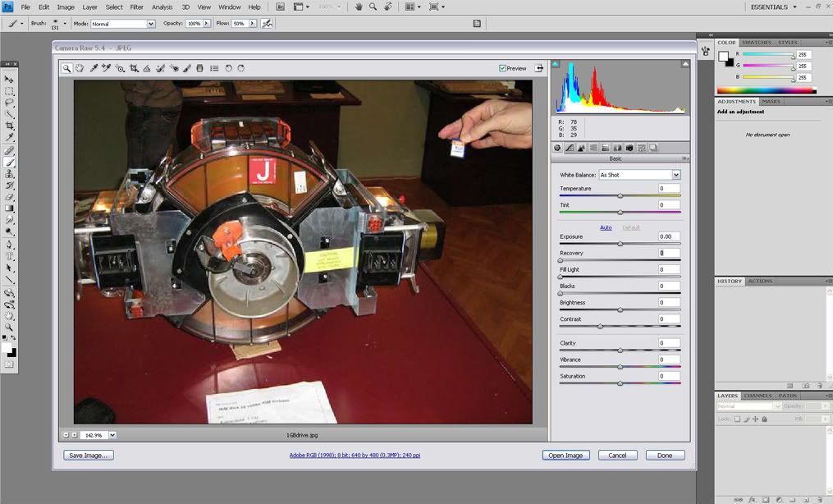Open the Filter menu

[x=136, y=7]
